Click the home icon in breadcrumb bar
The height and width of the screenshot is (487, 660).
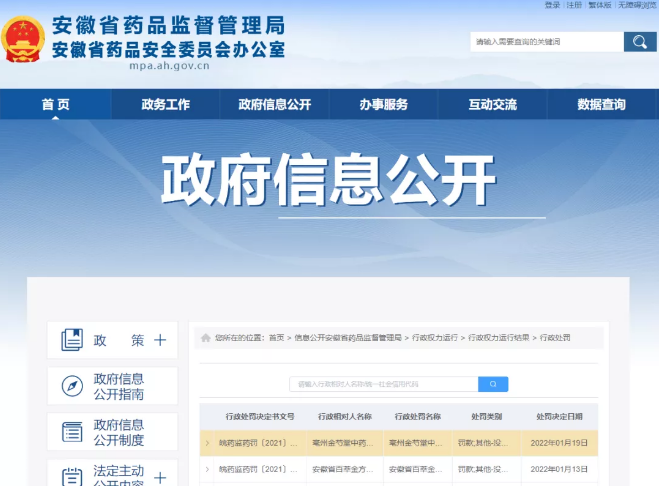[206, 338]
